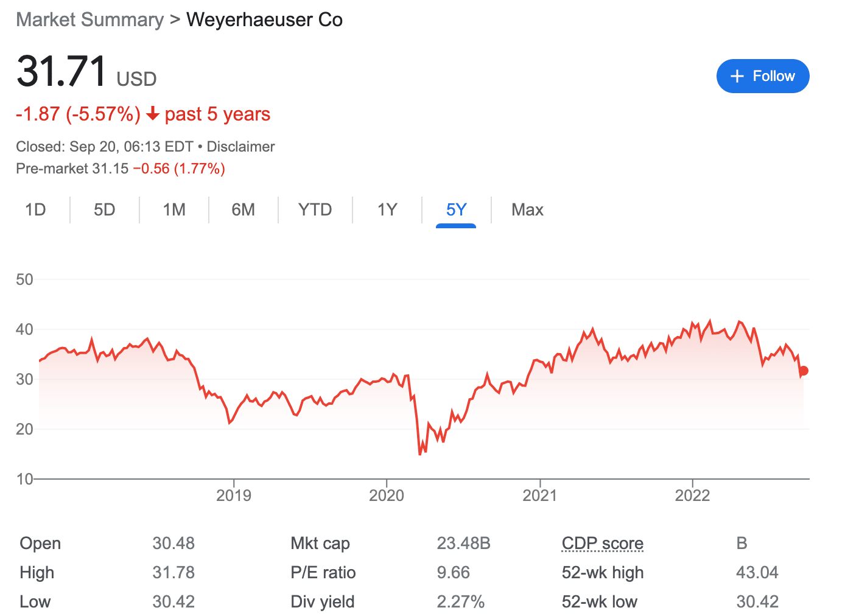Open the Max range tab
The image size is (845, 616).
click(x=527, y=210)
